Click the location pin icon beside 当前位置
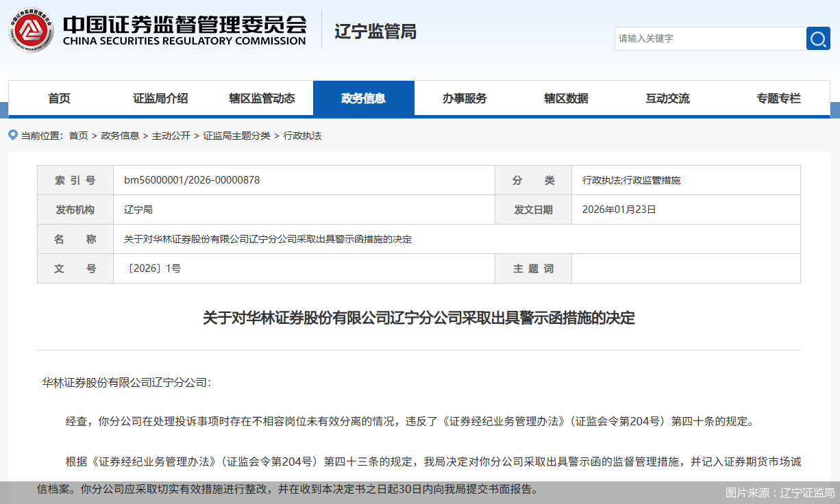The image size is (840, 504). (x=12, y=135)
